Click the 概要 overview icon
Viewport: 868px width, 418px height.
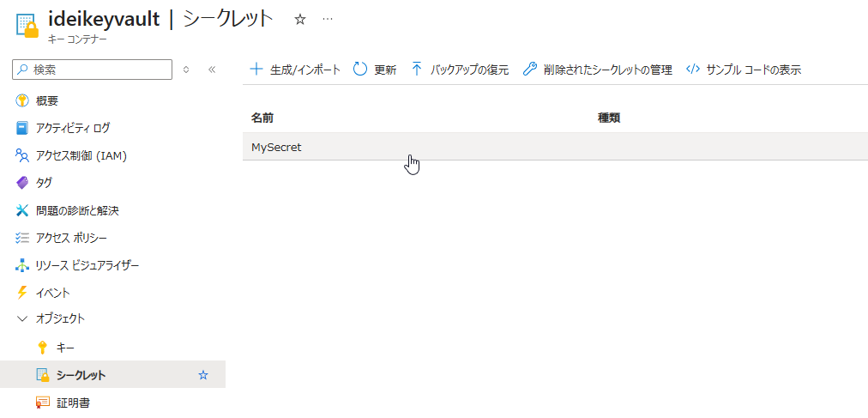[22, 100]
